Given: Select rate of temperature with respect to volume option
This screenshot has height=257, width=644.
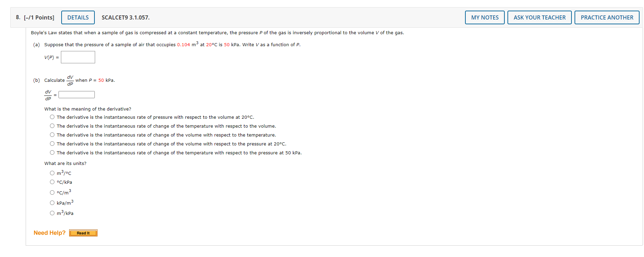Looking at the screenshot, I should (52, 126).
